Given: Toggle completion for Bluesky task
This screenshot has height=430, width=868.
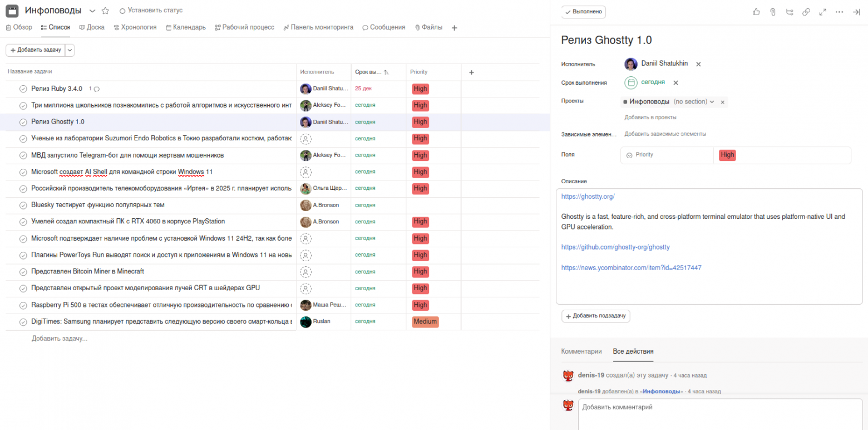Looking at the screenshot, I should tap(23, 206).
